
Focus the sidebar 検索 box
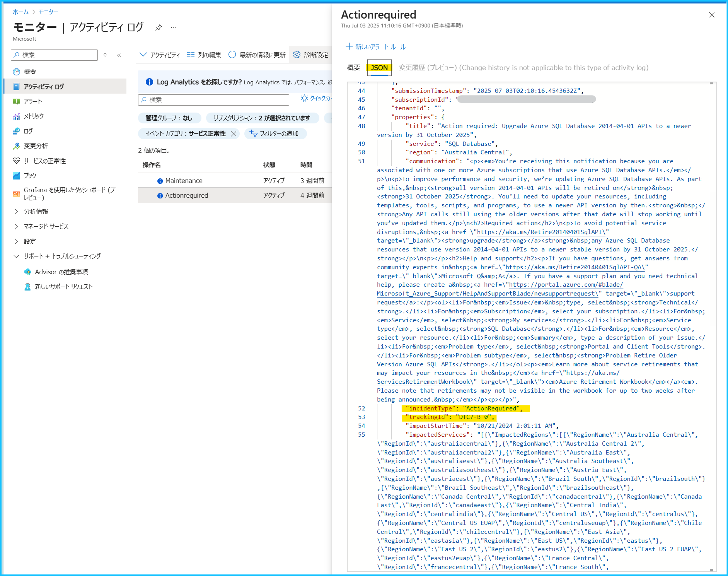pyautogui.click(x=55, y=55)
